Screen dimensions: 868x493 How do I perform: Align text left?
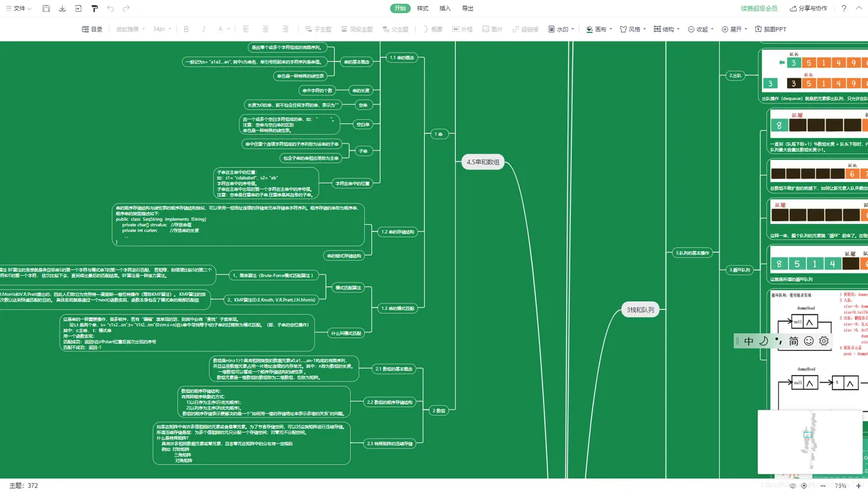(x=246, y=29)
